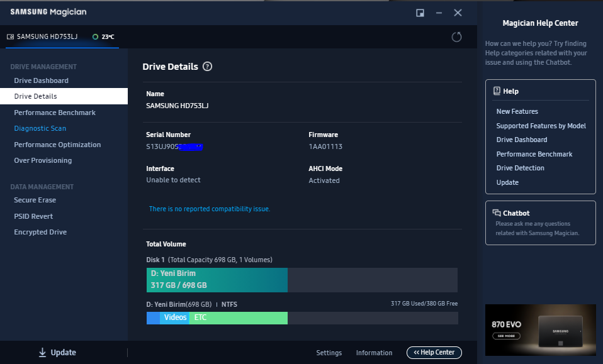Open Encrypted Drive section

tap(40, 232)
